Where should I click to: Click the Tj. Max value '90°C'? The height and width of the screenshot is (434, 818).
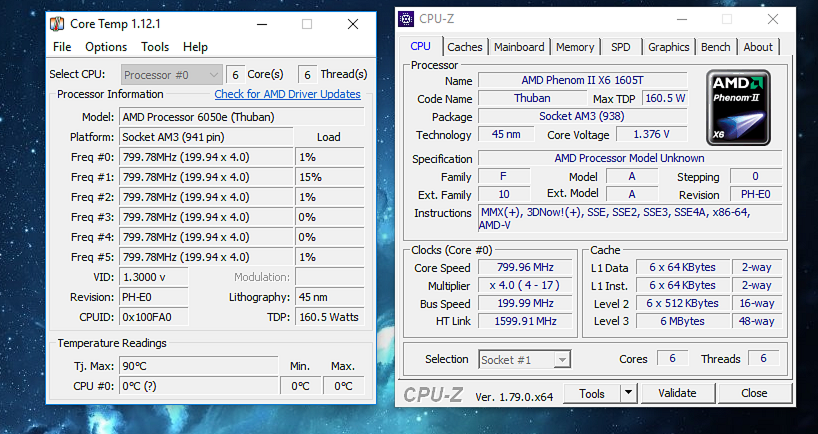199,366
